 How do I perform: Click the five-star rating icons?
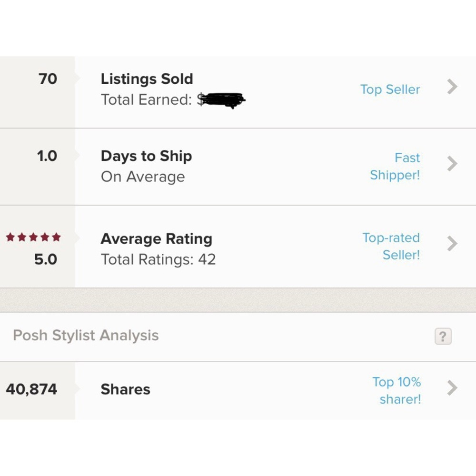(x=33, y=237)
